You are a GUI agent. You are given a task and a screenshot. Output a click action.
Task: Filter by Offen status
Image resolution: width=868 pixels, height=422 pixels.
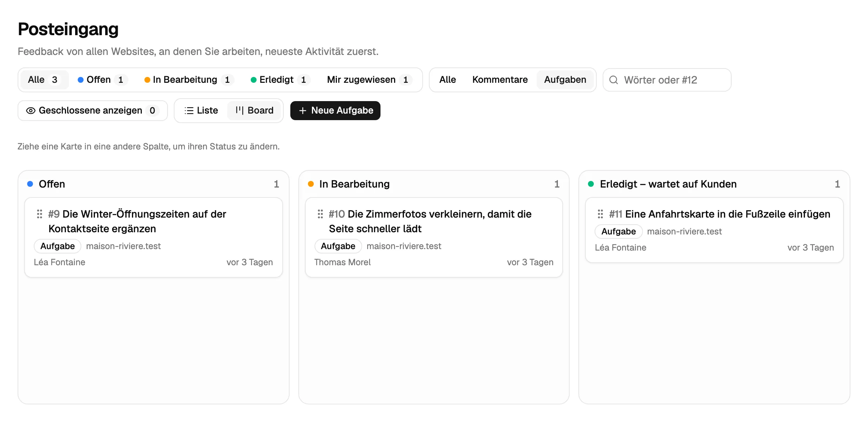point(103,80)
